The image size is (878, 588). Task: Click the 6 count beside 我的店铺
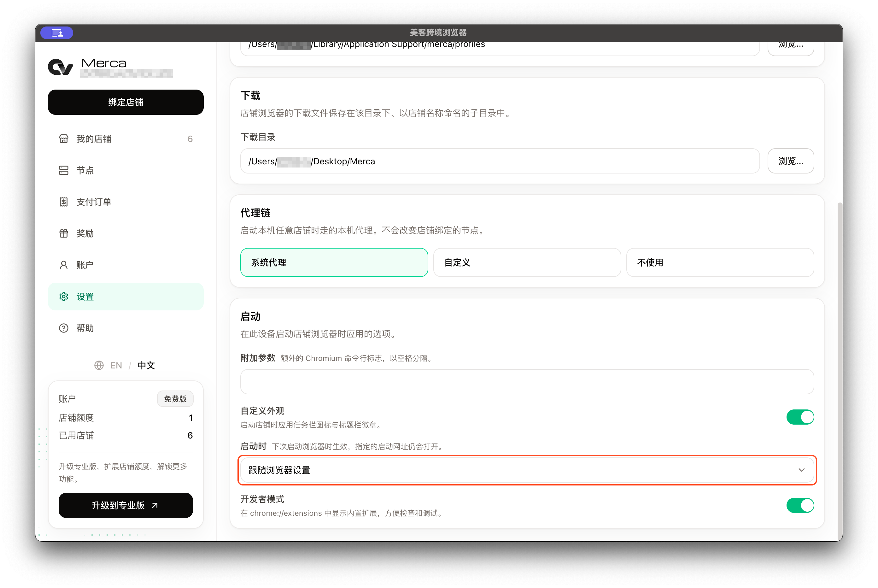pyautogui.click(x=190, y=139)
